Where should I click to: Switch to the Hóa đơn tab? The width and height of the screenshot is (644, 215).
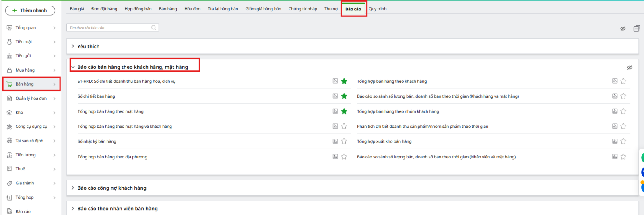pos(192,9)
